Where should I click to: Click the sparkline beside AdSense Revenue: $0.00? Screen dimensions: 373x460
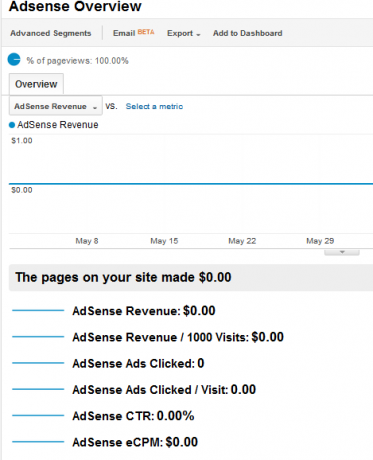tap(38, 310)
